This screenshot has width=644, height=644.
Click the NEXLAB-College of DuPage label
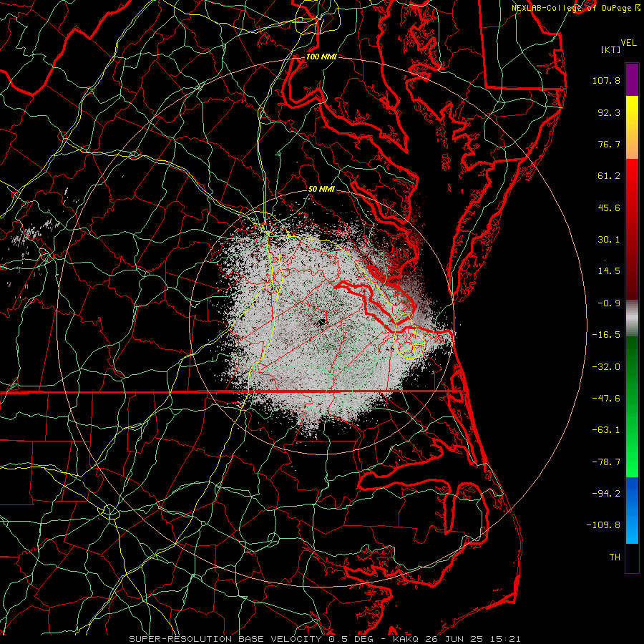pos(575,8)
